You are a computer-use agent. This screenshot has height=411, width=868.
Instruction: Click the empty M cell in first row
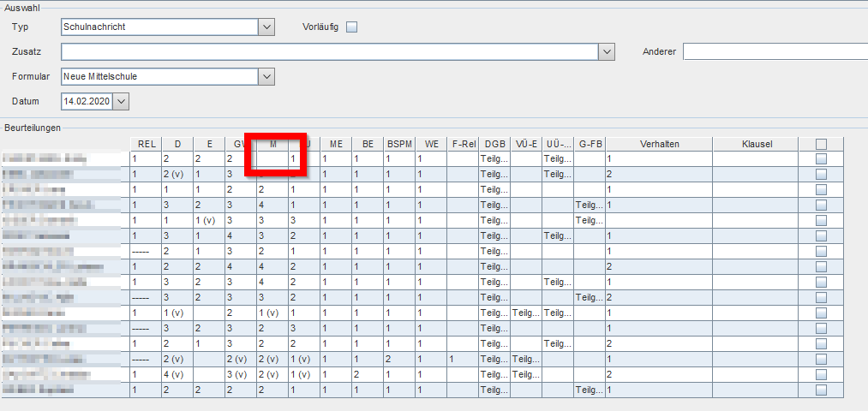272,158
